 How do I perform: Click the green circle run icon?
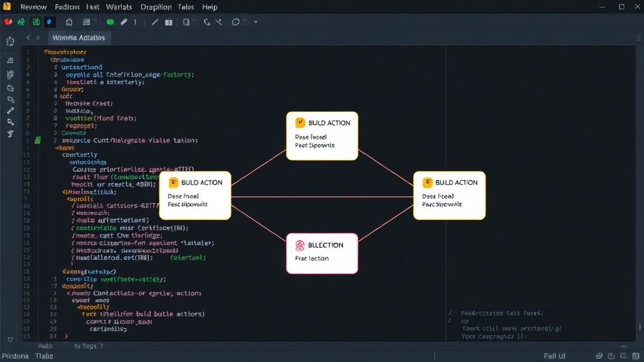click(110, 22)
